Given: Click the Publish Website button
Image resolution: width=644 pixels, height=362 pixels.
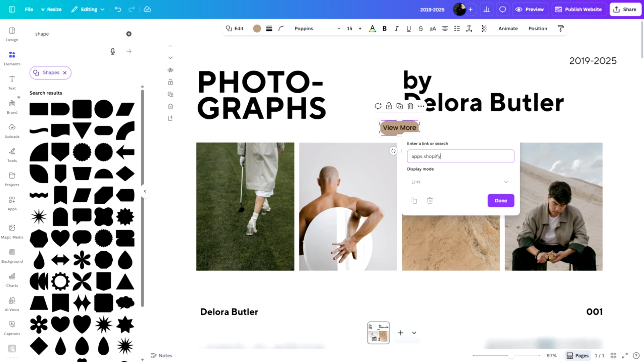Looking at the screenshot, I should tap(579, 9).
